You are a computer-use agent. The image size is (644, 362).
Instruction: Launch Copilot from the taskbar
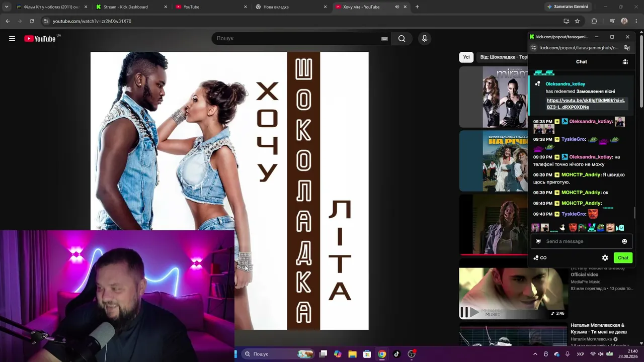[x=338, y=354]
